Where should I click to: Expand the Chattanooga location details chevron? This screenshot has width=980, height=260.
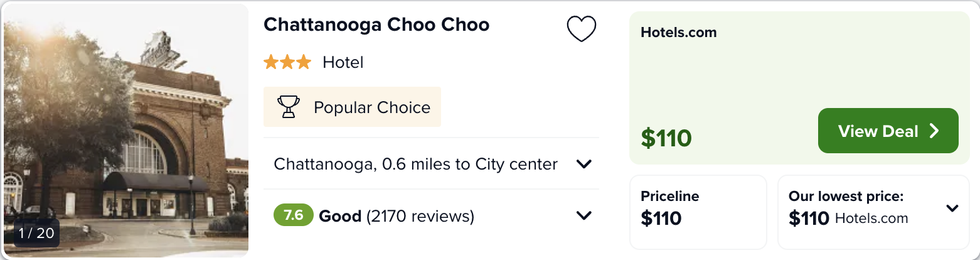click(x=584, y=164)
